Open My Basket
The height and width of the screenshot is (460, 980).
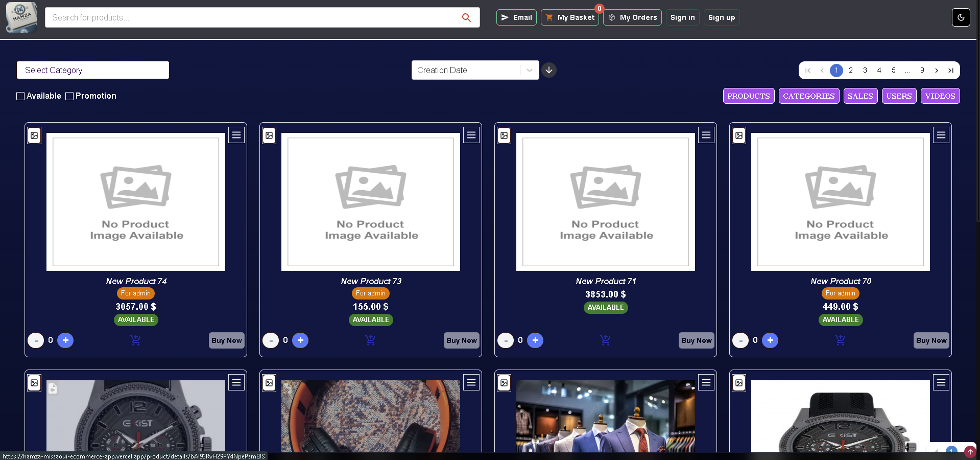[x=570, y=17]
